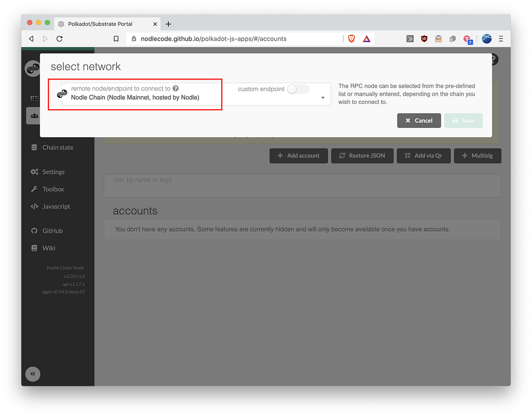Open the GitHub link in sidebar
Image resolution: width=532 pixels, height=416 pixels.
point(47,231)
